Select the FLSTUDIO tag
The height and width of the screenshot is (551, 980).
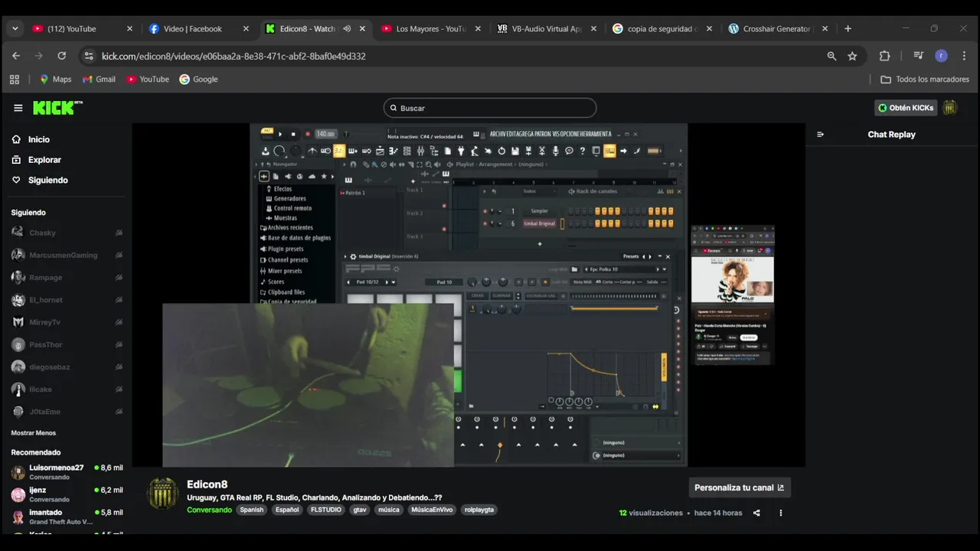[325, 510]
